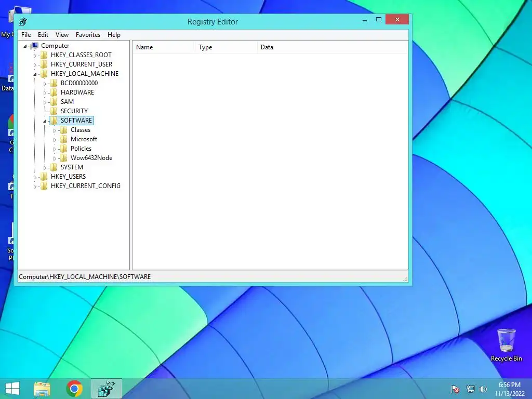This screenshot has width=532, height=399.
Task: Expand the Classes node arrow
Action: point(54,130)
